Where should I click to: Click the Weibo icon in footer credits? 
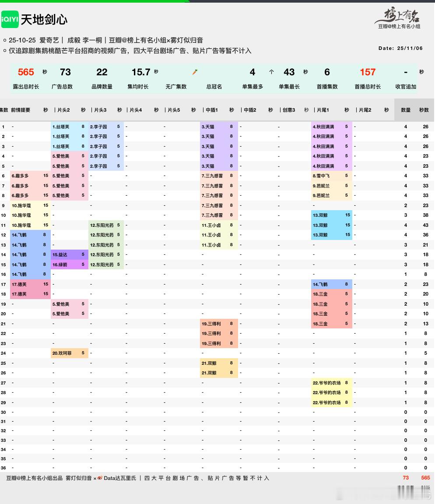pos(100,478)
